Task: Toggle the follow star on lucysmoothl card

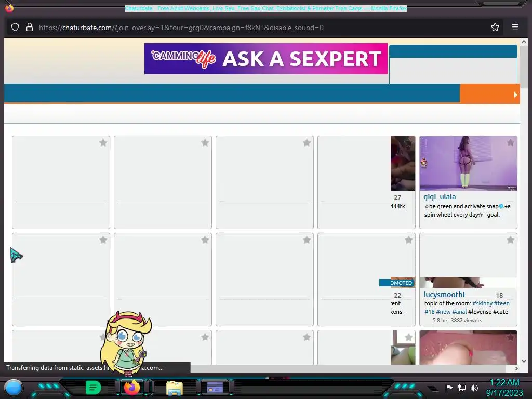Action: tap(510, 240)
